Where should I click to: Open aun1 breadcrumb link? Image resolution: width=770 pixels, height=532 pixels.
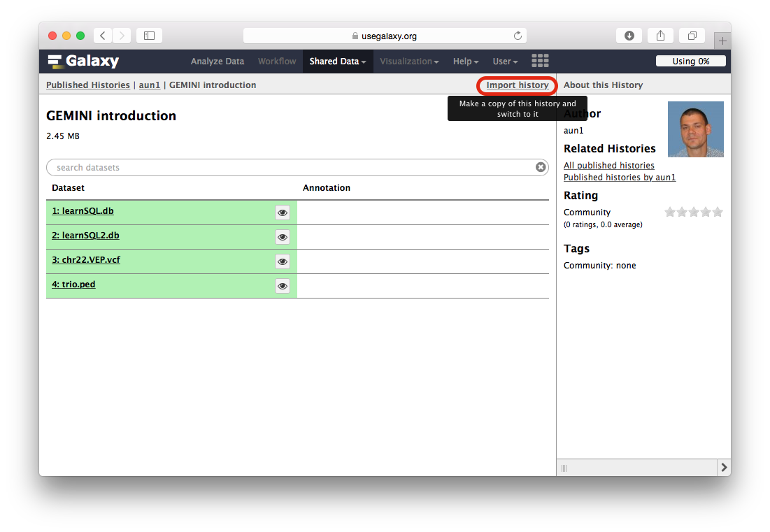pyautogui.click(x=149, y=85)
